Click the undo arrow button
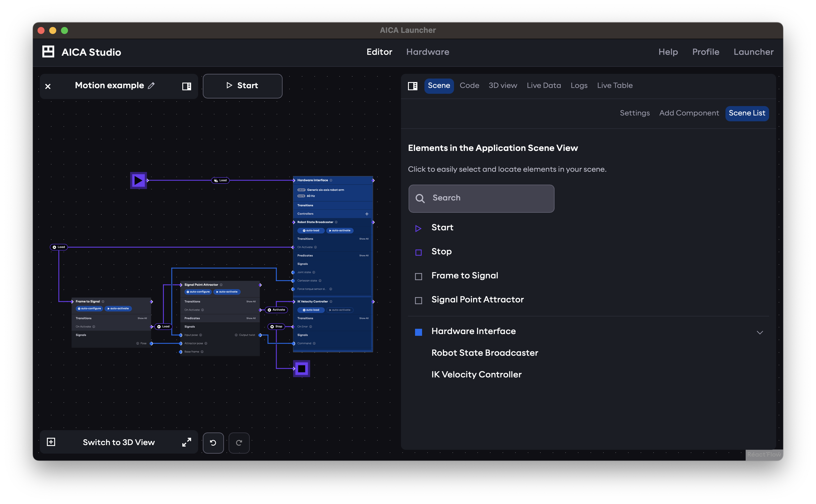This screenshot has height=504, width=816. (x=213, y=443)
